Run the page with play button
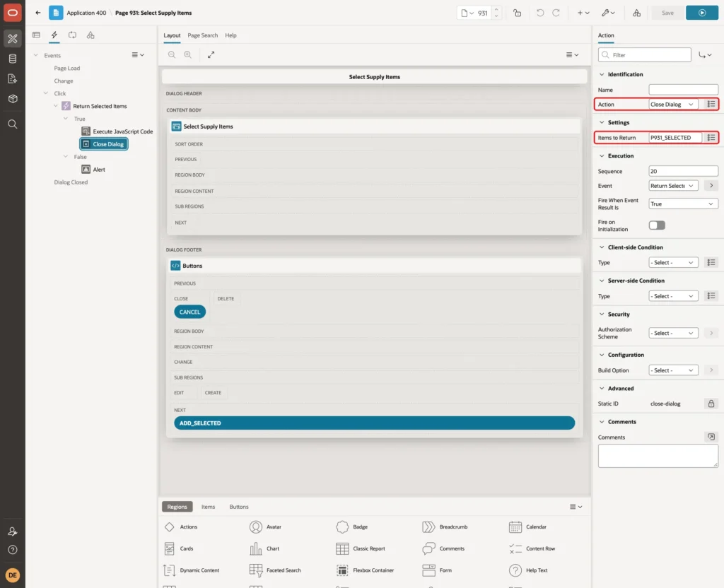 [702, 13]
